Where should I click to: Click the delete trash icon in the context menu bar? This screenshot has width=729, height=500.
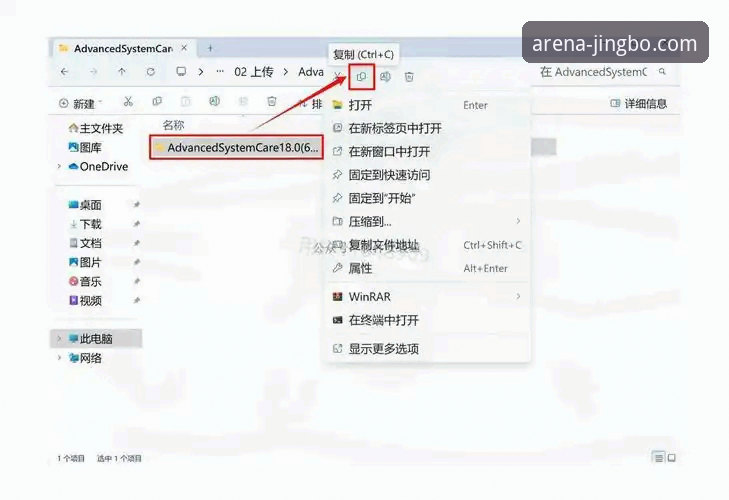point(409,77)
